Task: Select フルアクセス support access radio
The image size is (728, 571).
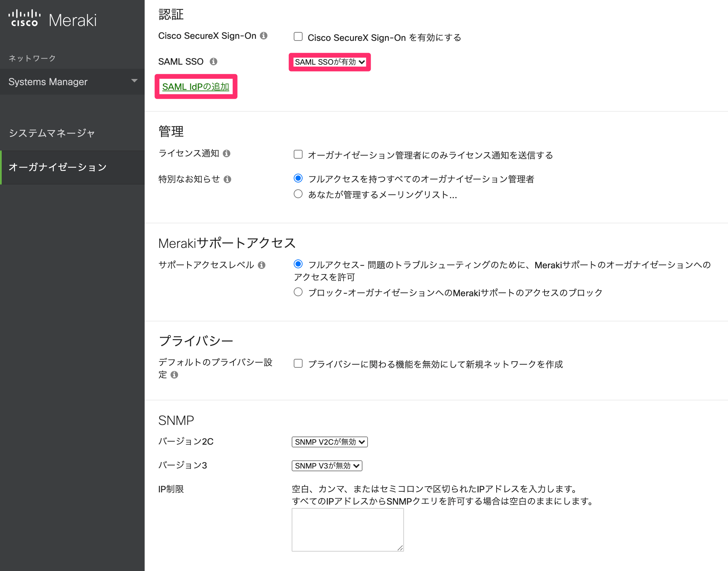Action: point(298,264)
